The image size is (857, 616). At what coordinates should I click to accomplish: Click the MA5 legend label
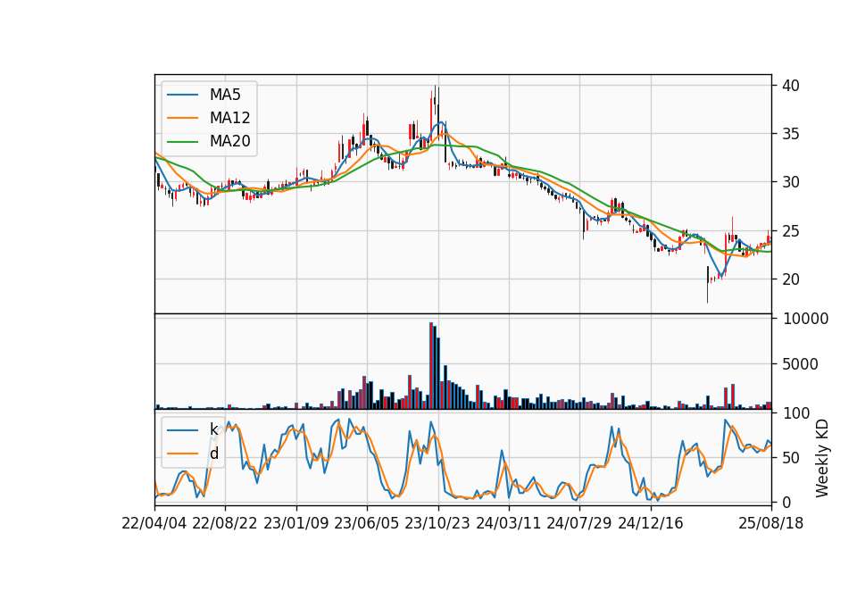[225, 95]
